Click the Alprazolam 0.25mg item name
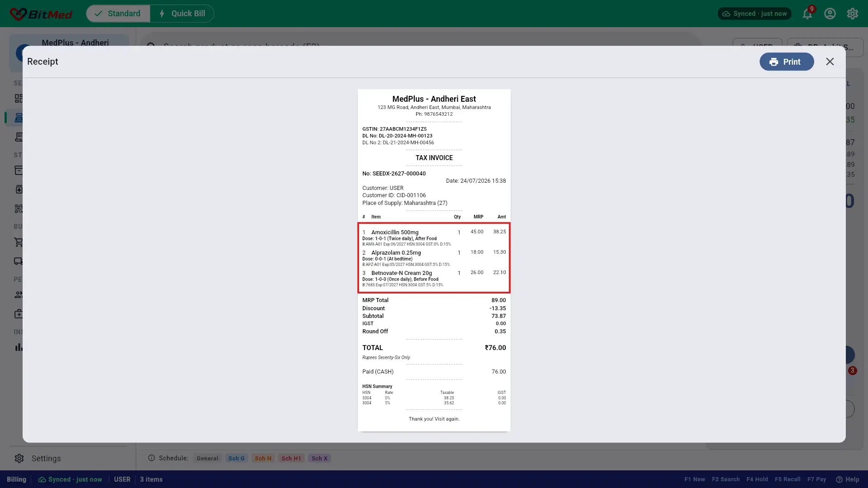This screenshot has height=488, width=868. pos(396,252)
